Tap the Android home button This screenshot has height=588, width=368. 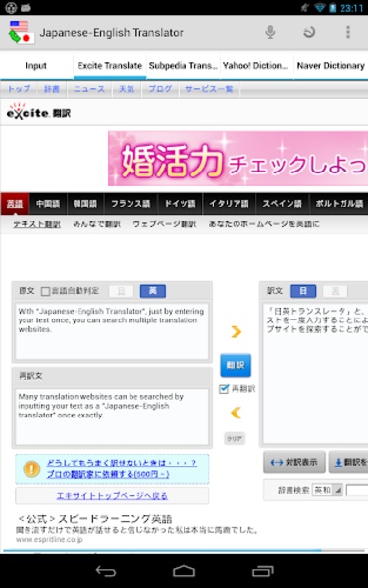click(x=184, y=571)
